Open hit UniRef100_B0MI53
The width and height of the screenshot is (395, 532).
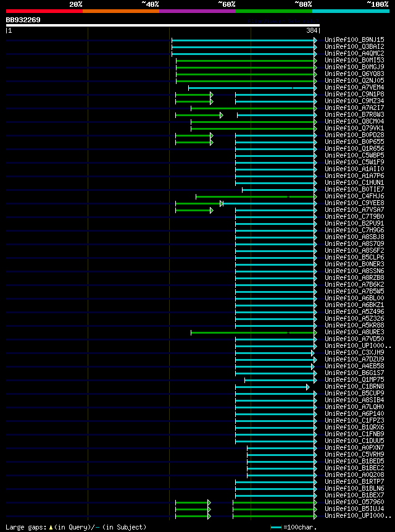354,61
